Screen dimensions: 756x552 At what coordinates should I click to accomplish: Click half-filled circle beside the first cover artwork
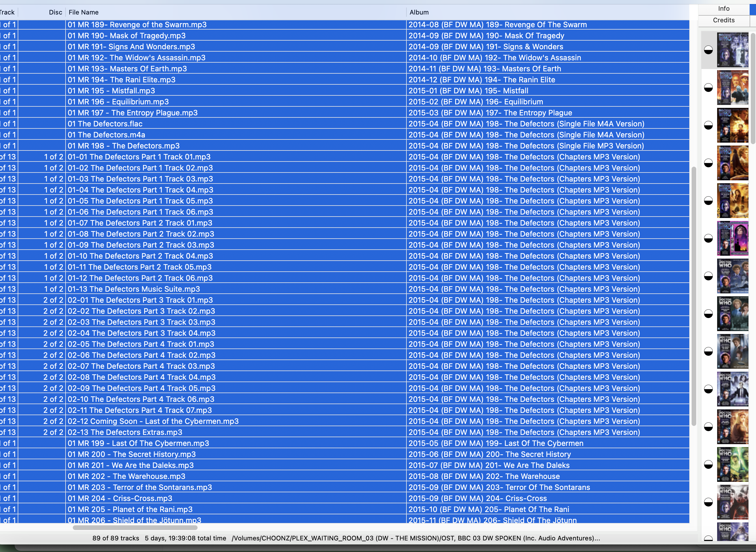click(x=708, y=50)
